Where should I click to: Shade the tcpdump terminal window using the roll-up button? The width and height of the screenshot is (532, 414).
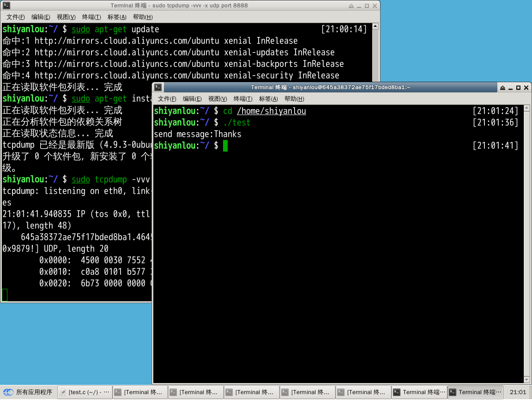pos(351,6)
